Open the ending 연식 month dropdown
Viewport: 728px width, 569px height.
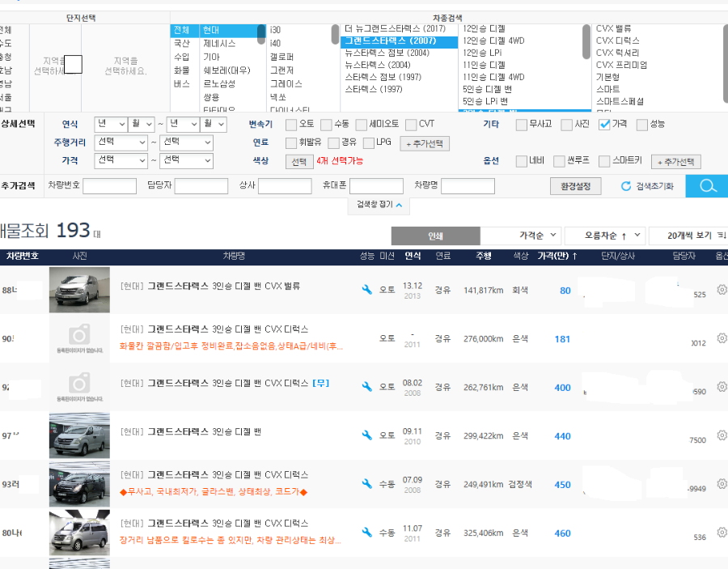pos(214,125)
